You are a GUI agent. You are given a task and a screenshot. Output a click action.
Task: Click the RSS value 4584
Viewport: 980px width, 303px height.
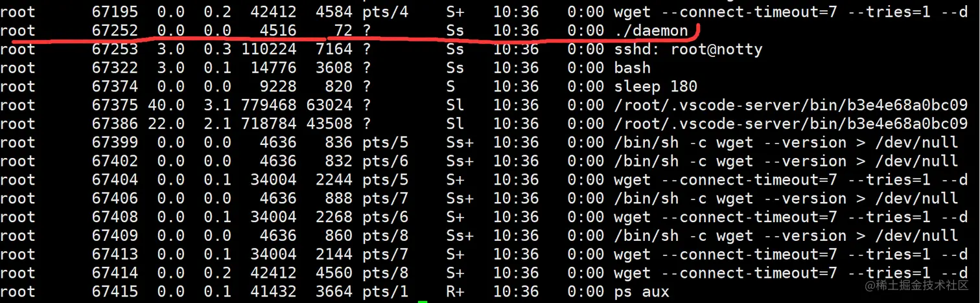(334, 12)
